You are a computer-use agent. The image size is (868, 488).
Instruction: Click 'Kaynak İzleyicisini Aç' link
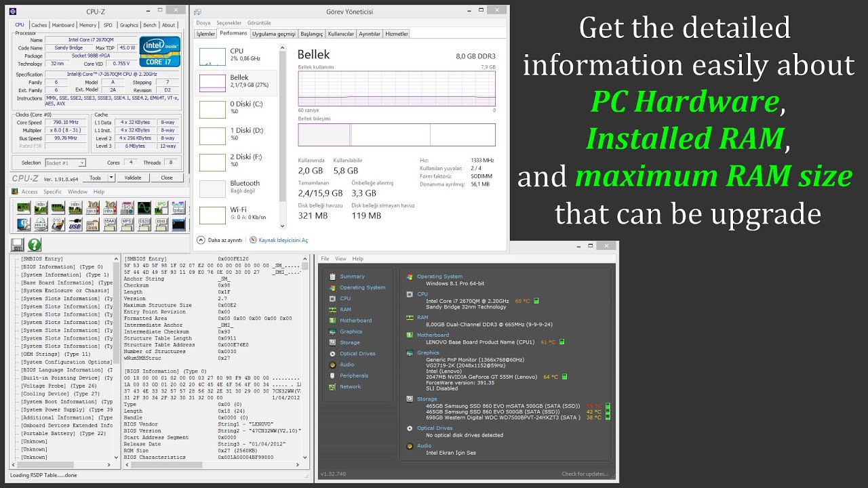283,240
